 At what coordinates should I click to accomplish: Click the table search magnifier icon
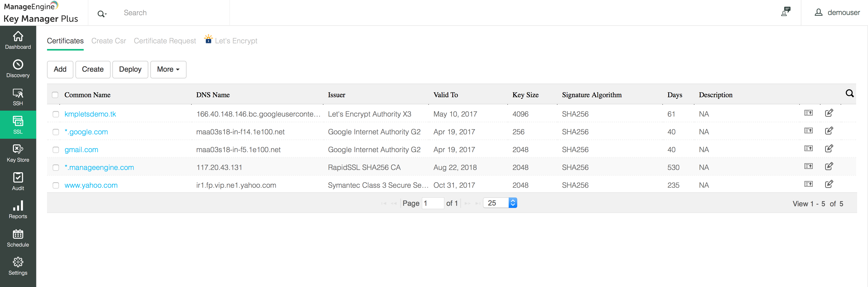(849, 94)
